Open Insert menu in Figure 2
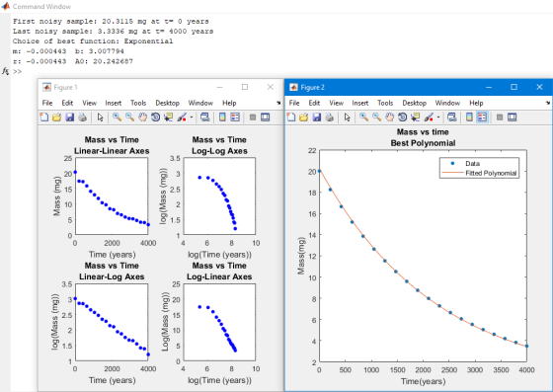The width and height of the screenshot is (553, 392). pyautogui.click(x=360, y=103)
